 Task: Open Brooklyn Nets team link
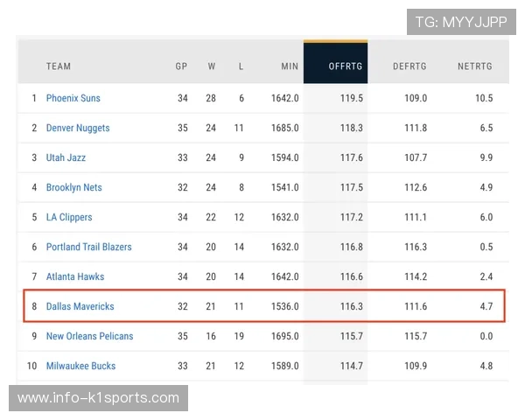74,187
